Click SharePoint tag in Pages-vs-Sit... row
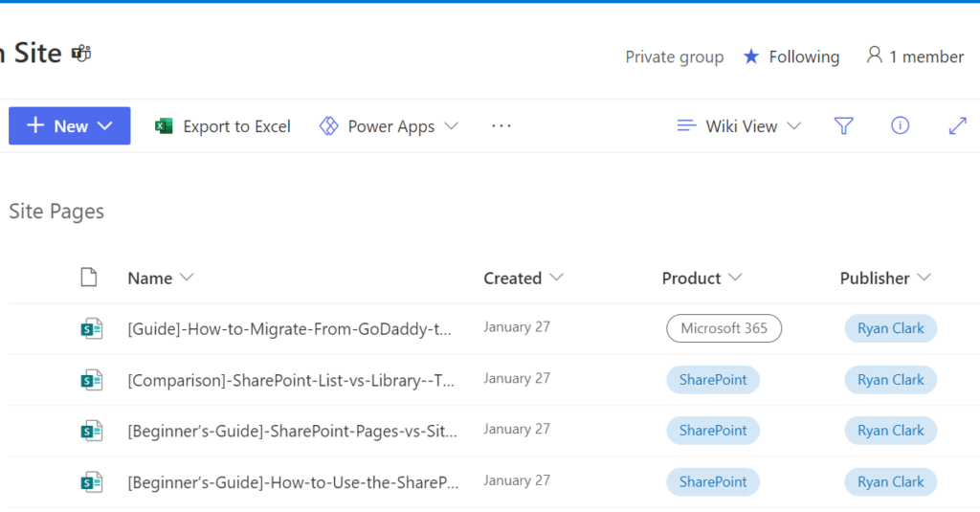 [713, 430]
